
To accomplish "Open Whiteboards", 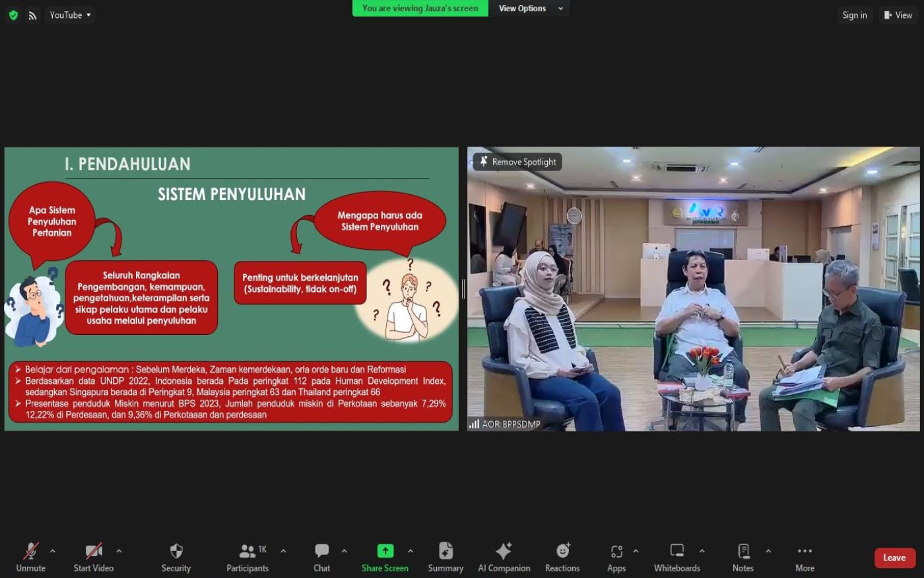I will pos(676,558).
